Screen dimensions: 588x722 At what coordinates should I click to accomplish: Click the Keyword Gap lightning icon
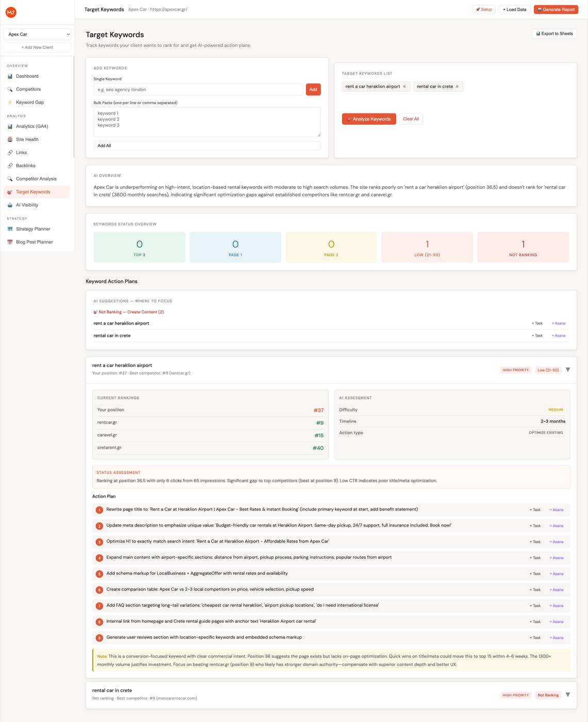coord(10,102)
